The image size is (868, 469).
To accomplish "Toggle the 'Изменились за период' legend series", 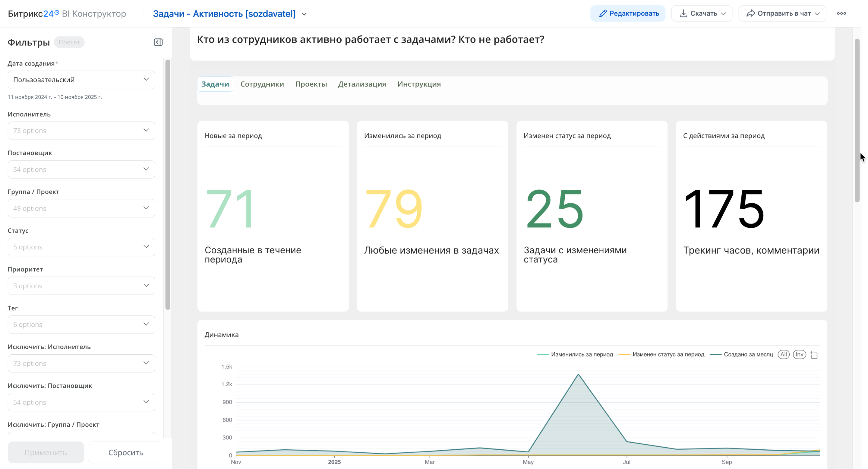I will coord(582,354).
